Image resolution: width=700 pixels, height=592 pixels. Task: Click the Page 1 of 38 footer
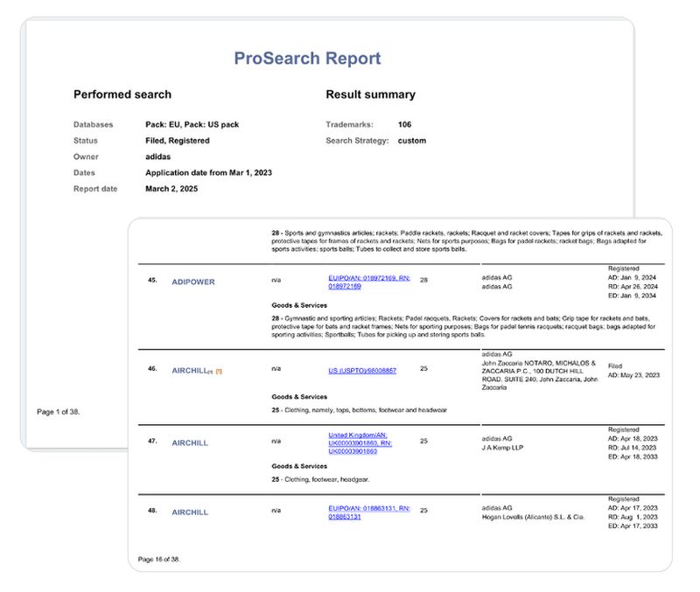tap(58, 411)
